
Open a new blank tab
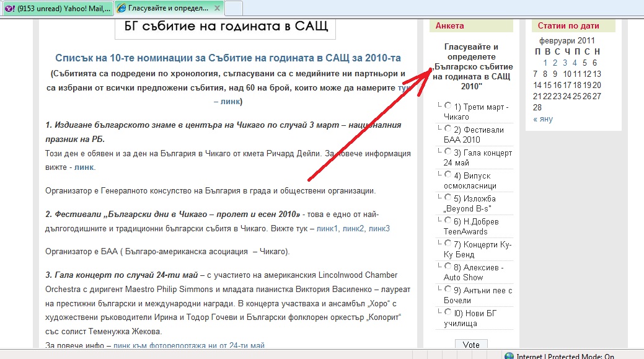coord(234,8)
